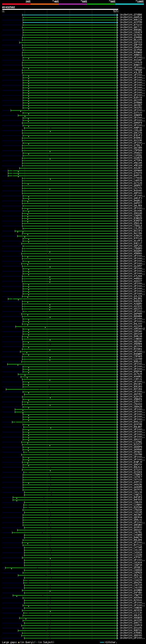This screenshot has height=644, width=146.
Task: Select label UniRef100_A2QQM0
Action: 131,304
